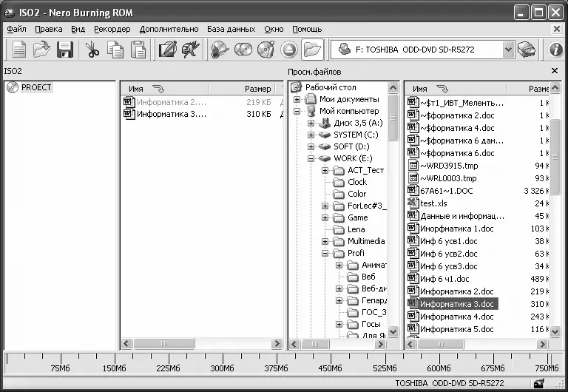Click folder tree horizontal scrollbar right arrow
Viewport: 568px width, 392px height.
(x=380, y=344)
